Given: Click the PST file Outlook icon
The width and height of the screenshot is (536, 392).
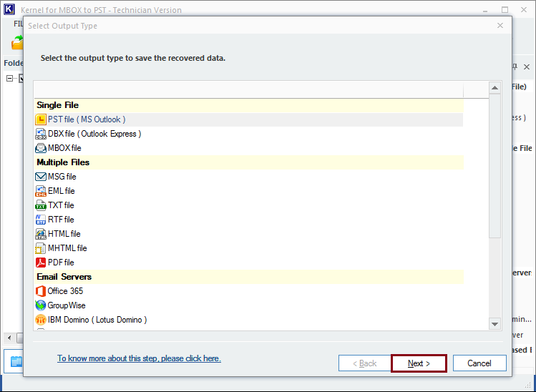Looking at the screenshot, I should [x=41, y=119].
